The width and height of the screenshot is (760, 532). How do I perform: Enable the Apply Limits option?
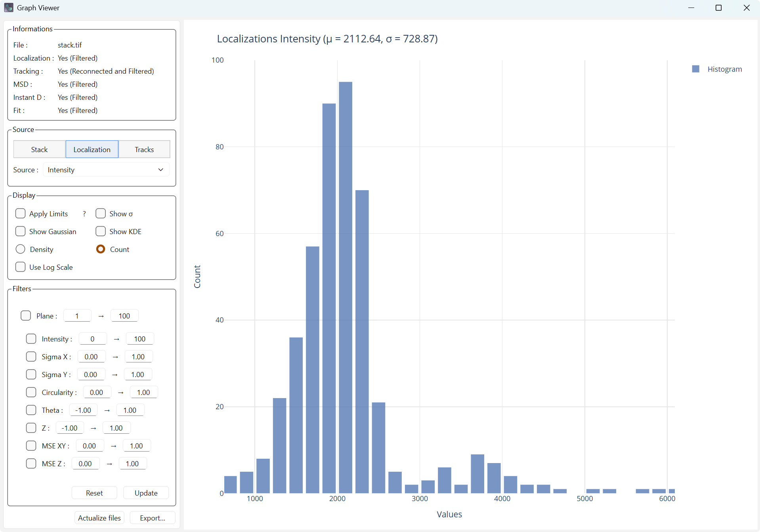pyautogui.click(x=20, y=214)
